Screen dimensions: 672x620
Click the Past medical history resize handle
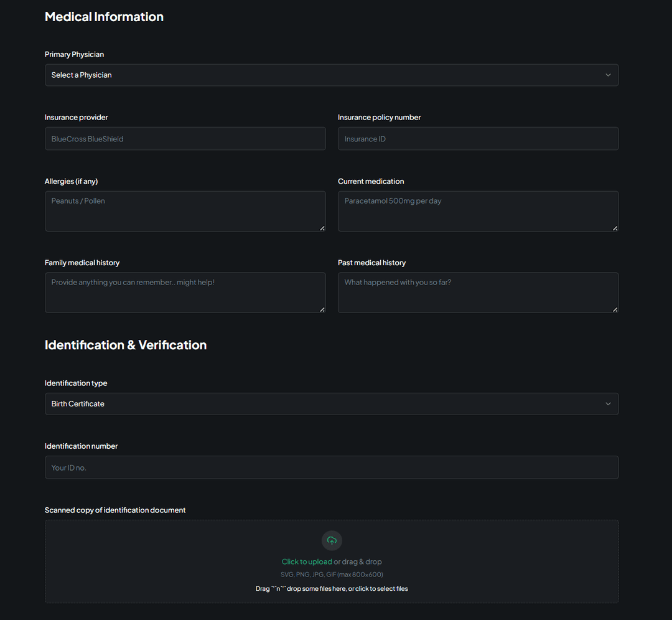615,309
